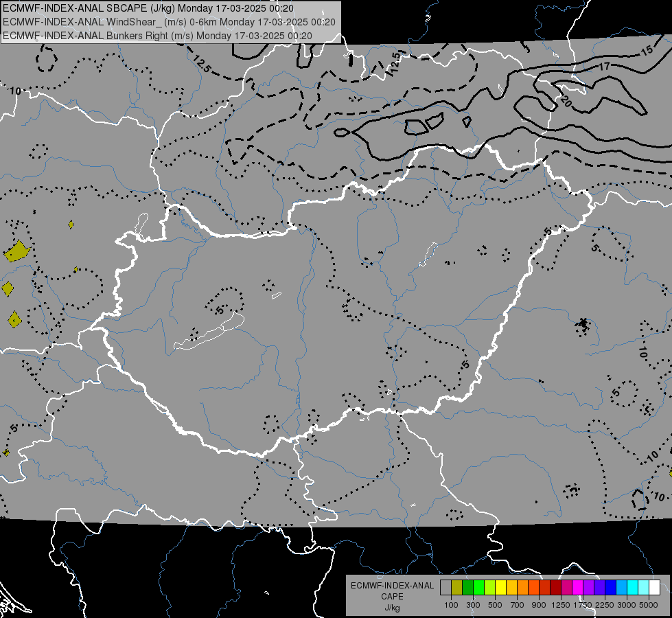
Task: Click the CAPE word in the legend
Action: [x=392, y=597]
